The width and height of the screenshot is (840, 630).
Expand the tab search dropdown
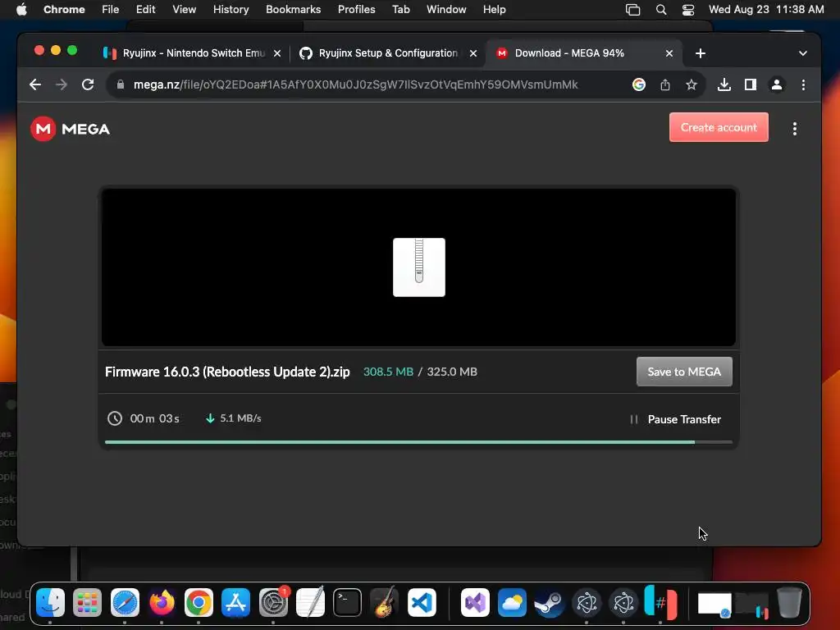point(802,53)
